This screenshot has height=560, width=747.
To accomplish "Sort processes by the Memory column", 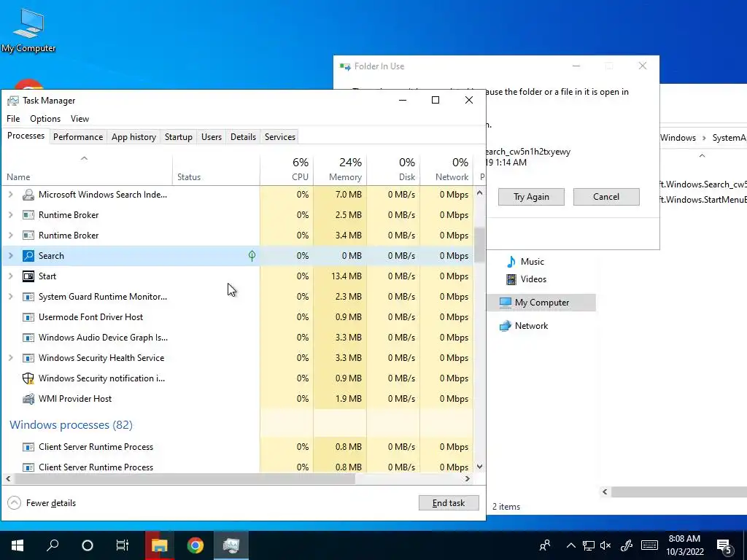I will [x=340, y=169].
